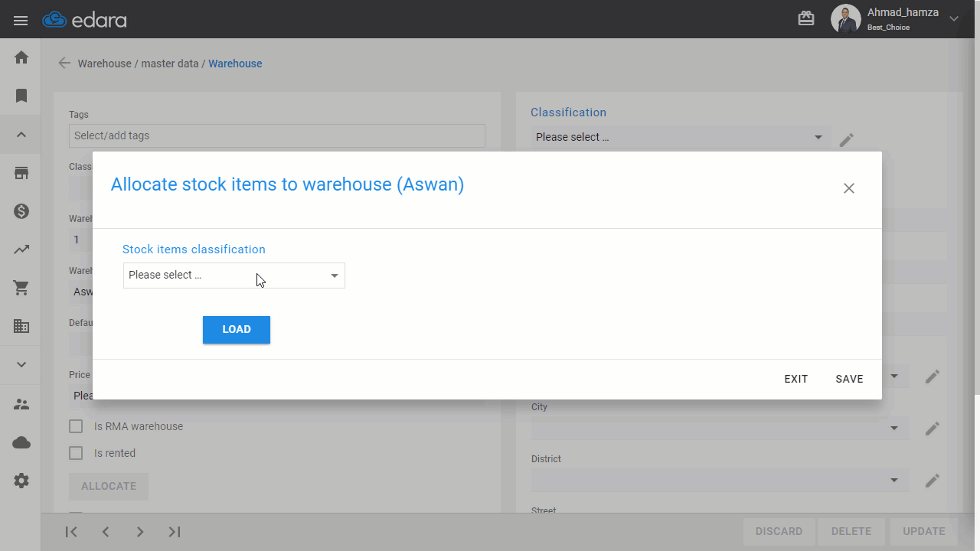Open the cloud sidebar icon
980x551 pixels.
(21, 442)
